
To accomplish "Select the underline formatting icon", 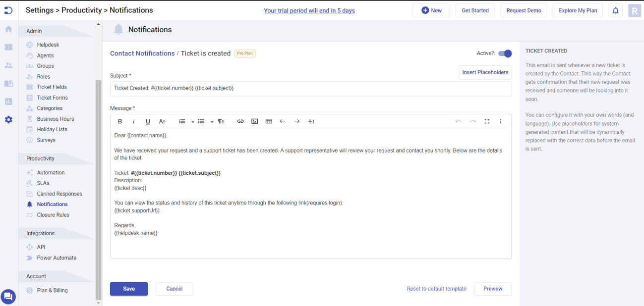I will point(147,121).
